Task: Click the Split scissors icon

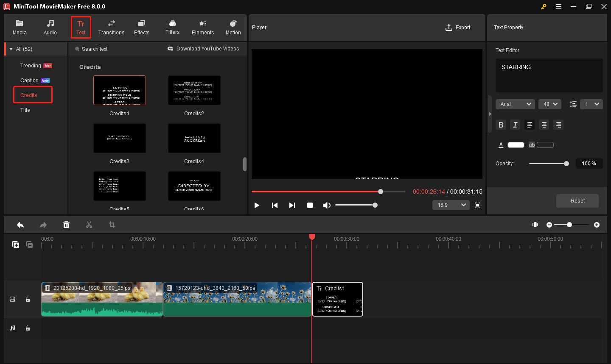Action: point(89,225)
